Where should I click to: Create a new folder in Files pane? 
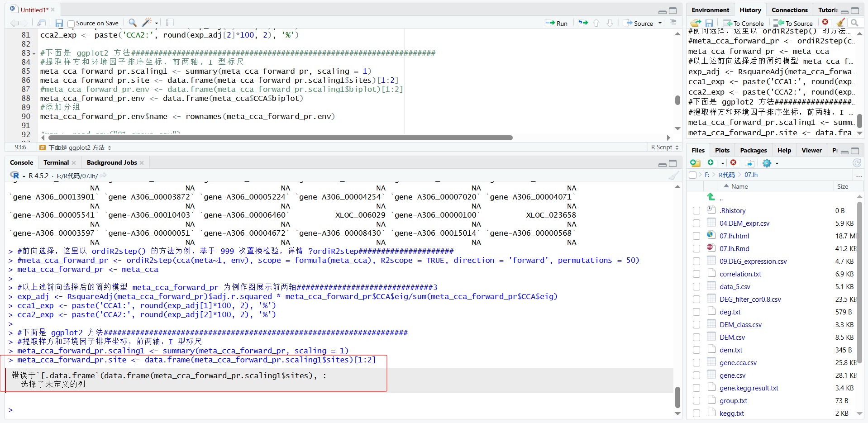(695, 163)
